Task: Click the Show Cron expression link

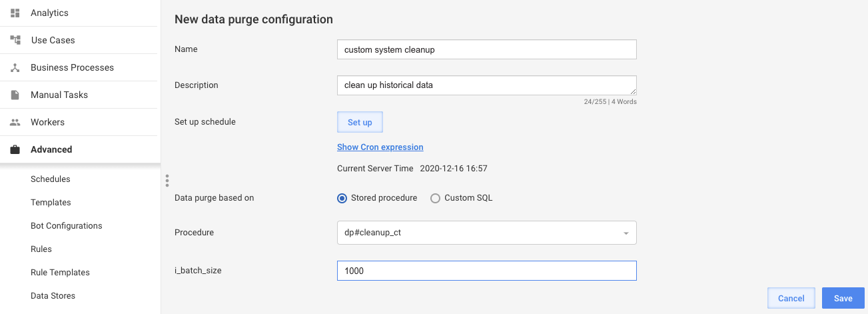Action: click(380, 147)
